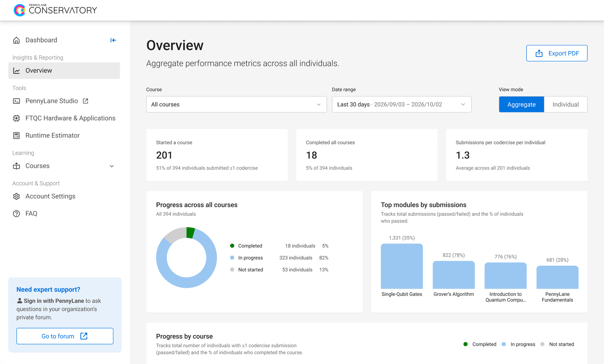Viewport: 604px width, 364px height.
Task: Collapse the sidebar with the arrow icon
Action: click(113, 40)
